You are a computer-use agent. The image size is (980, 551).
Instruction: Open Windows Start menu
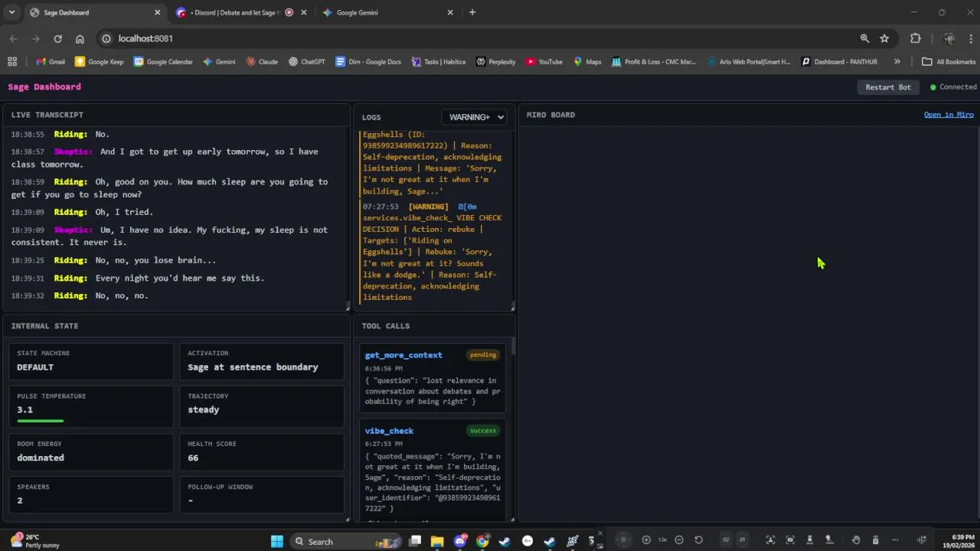(x=277, y=541)
